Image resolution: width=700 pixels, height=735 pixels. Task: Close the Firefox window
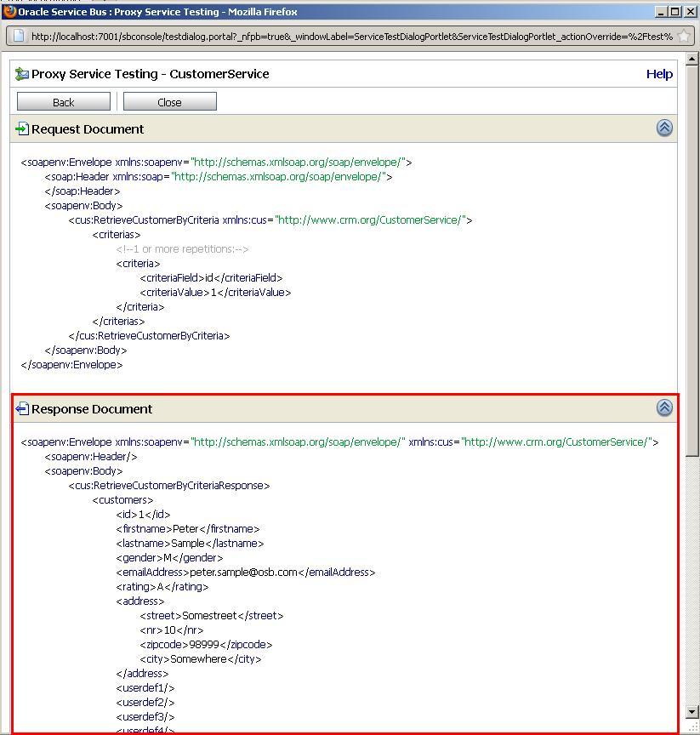coord(690,12)
